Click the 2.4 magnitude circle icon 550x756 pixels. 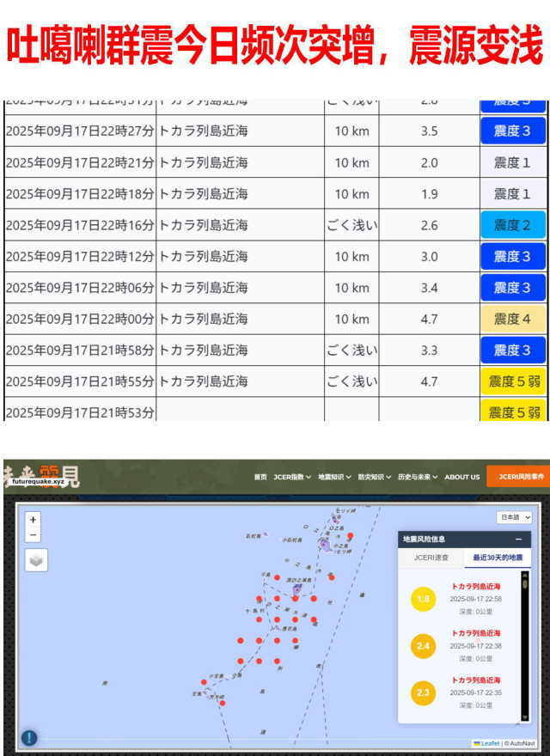(423, 645)
